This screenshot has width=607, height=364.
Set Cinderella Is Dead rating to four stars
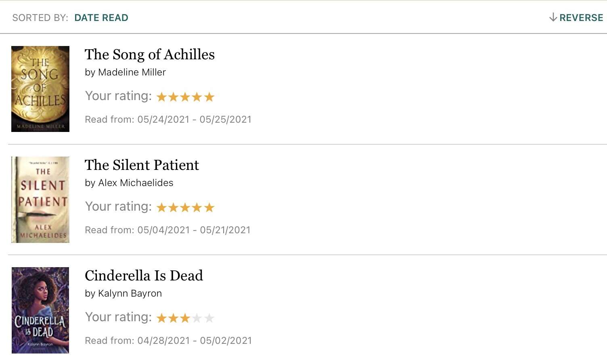pyautogui.click(x=197, y=318)
